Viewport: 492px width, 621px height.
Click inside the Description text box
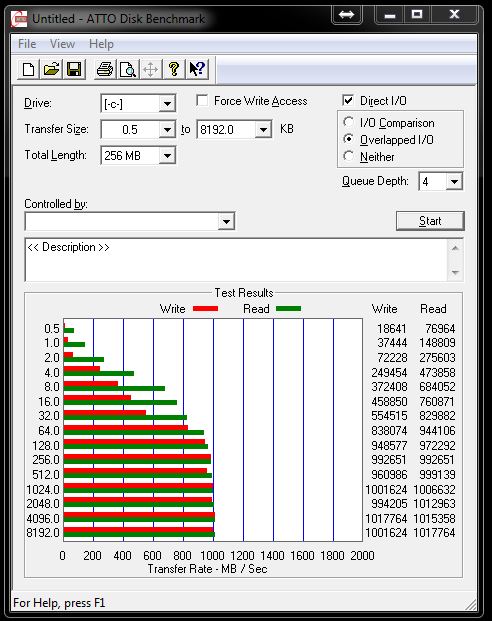(236, 260)
